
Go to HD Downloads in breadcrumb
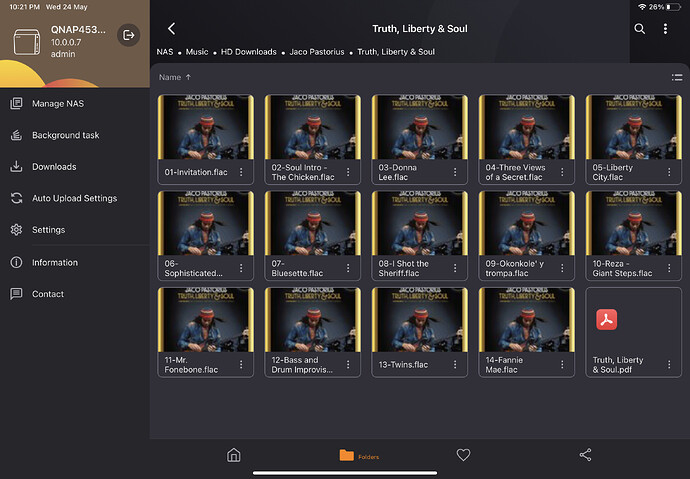249,52
